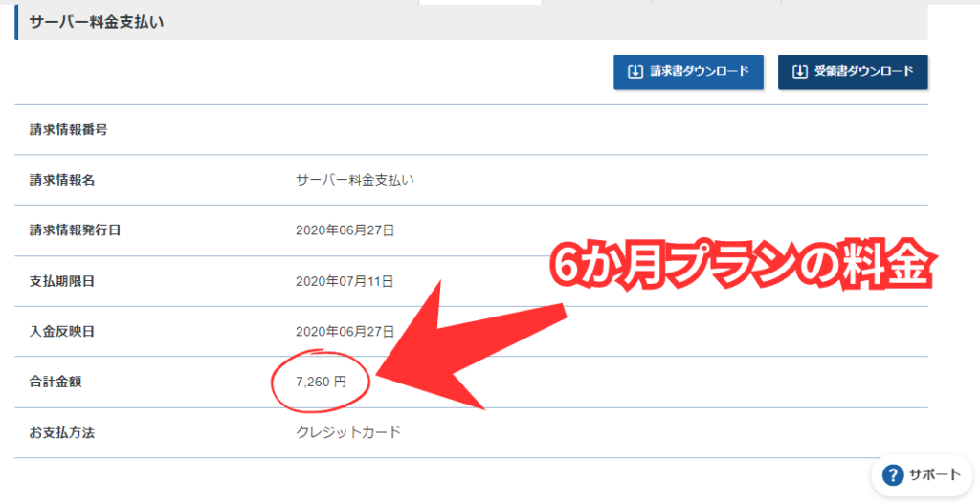Select the サーバー料金支払い section heading
This screenshot has width=980, height=503.
tap(97, 23)
